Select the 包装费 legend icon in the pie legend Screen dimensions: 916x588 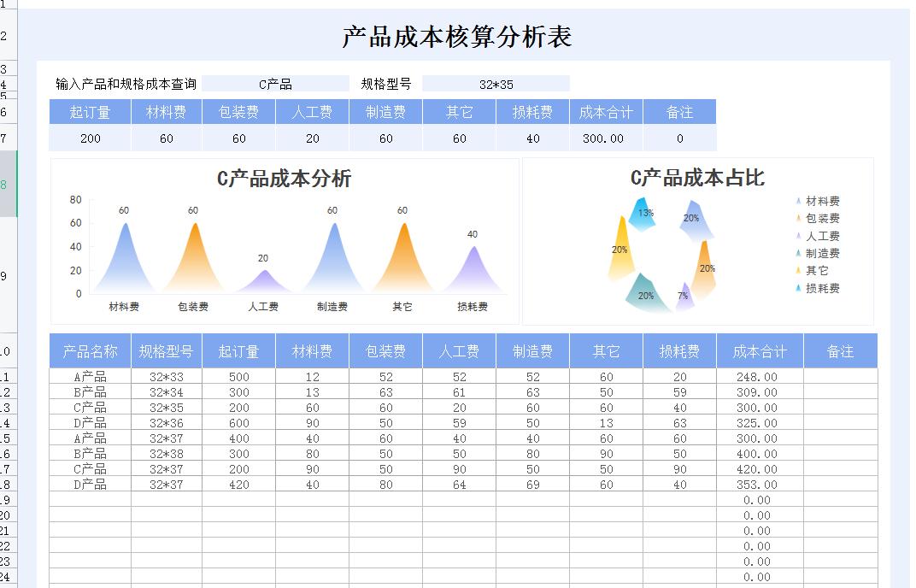tap(799, 218)
